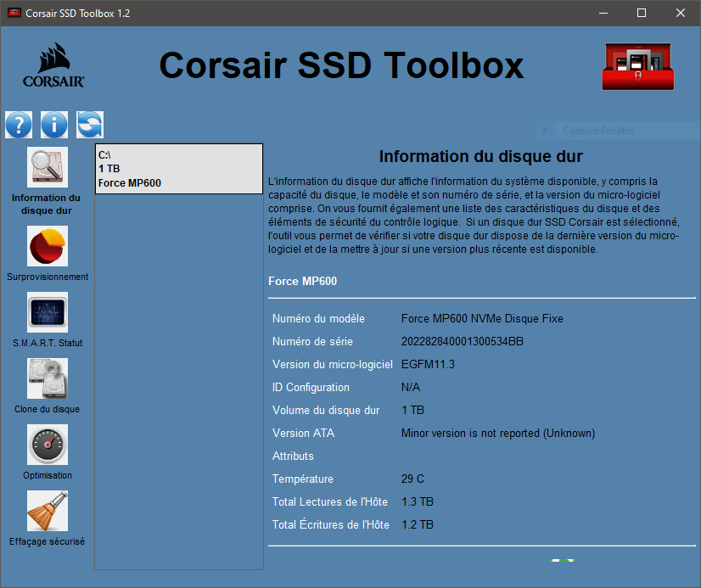Open the S.M.A.R.T. Statut monitor icon

[x=48, y=312]
